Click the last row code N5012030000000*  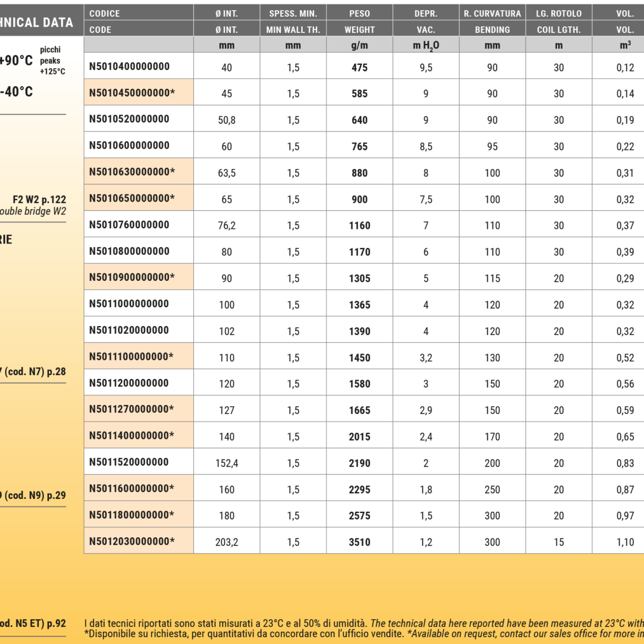point(132,541)
